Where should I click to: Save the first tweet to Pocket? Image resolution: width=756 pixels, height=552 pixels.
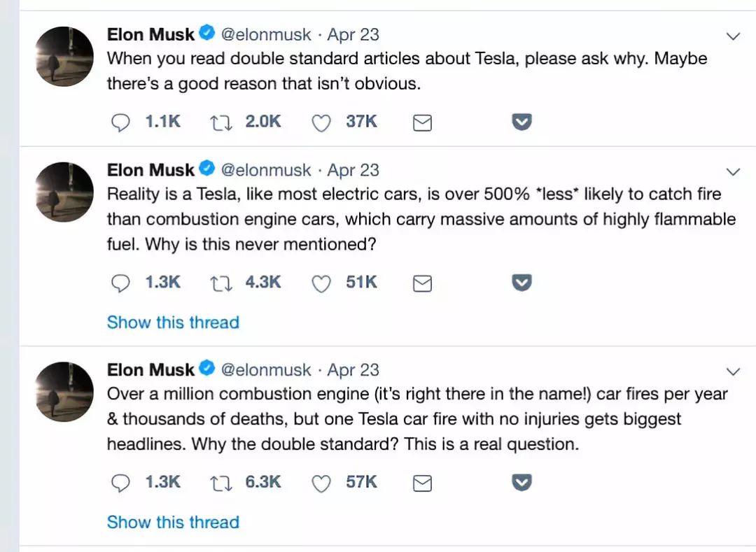[521, 122]
